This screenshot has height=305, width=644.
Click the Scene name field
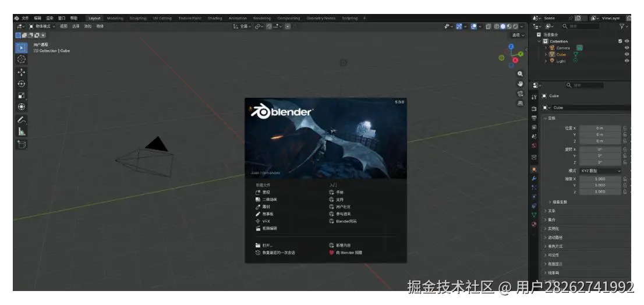555,18
